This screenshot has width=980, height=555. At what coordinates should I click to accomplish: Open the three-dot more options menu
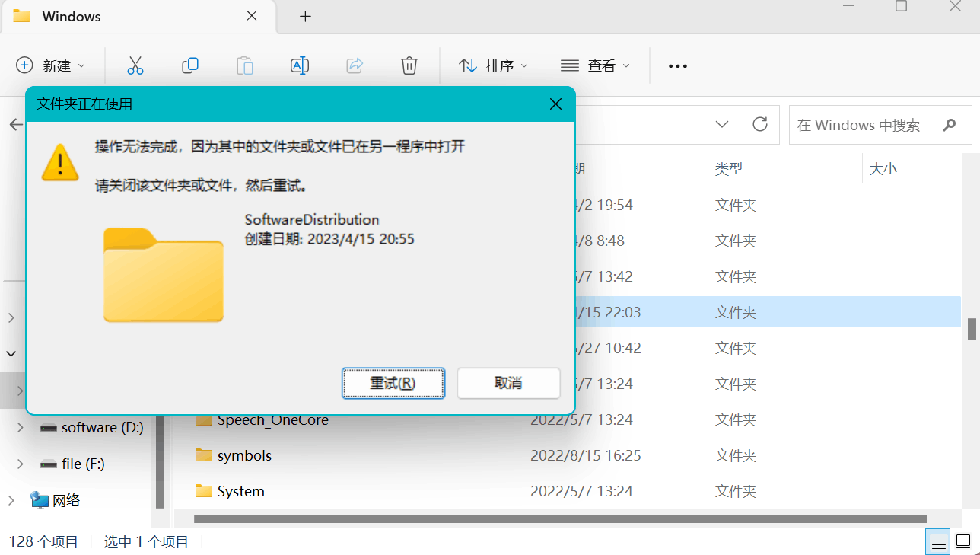(x=678, y=66)
